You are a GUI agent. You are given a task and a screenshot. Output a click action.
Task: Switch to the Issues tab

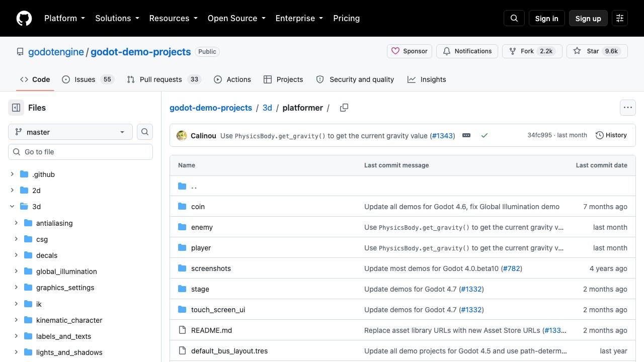[x=88, y=79]
